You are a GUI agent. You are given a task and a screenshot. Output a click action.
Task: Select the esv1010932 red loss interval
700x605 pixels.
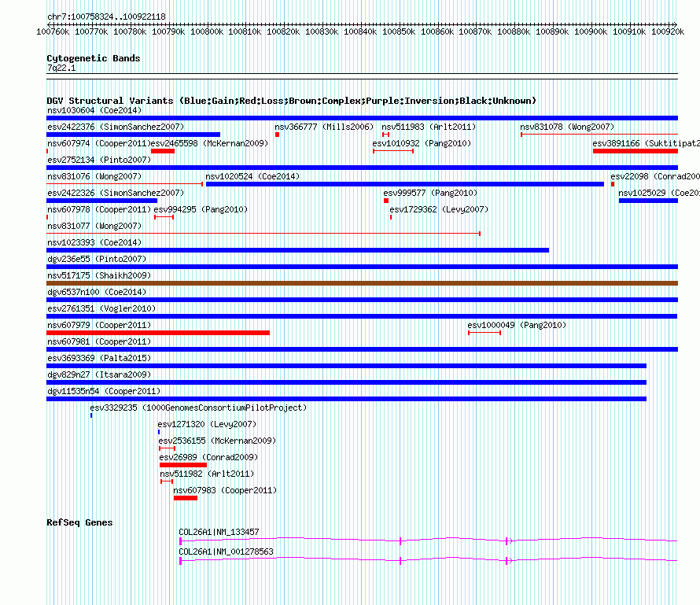coord(393,151)
